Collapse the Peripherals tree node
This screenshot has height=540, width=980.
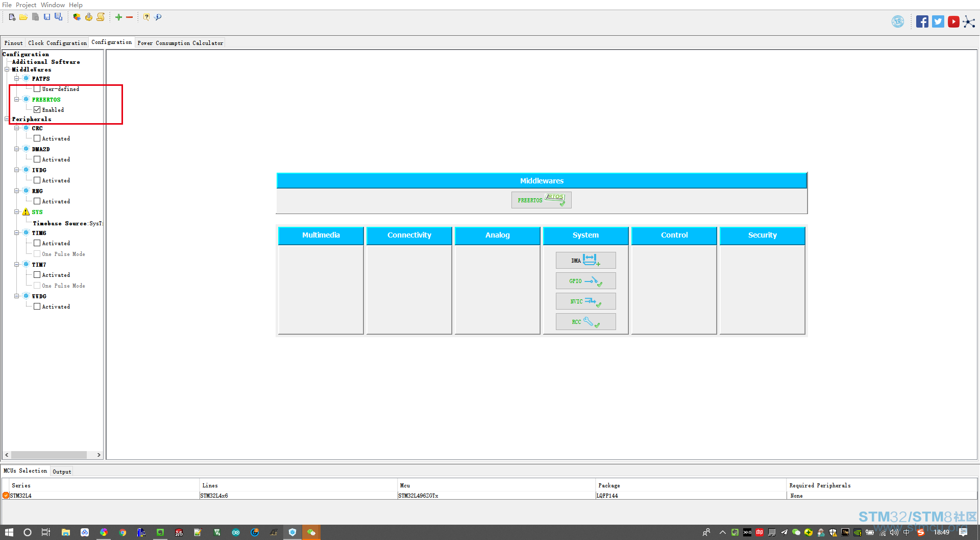7,119
